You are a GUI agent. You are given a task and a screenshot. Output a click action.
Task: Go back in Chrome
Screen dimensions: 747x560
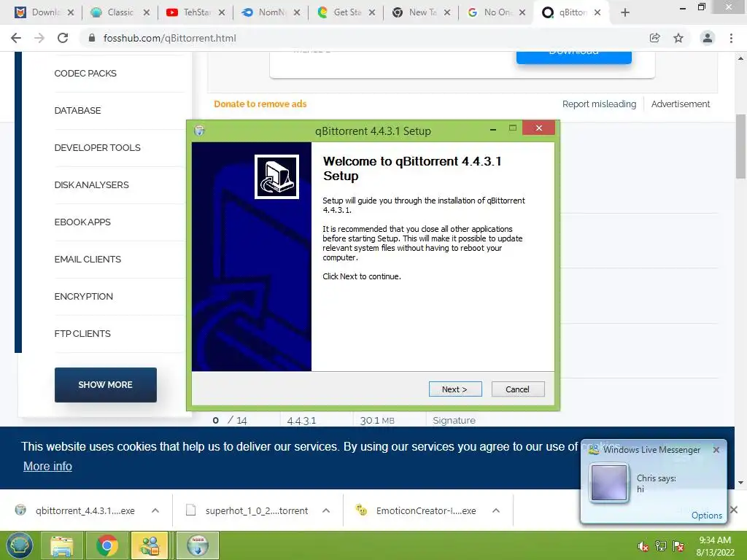[x=16, y=38]
